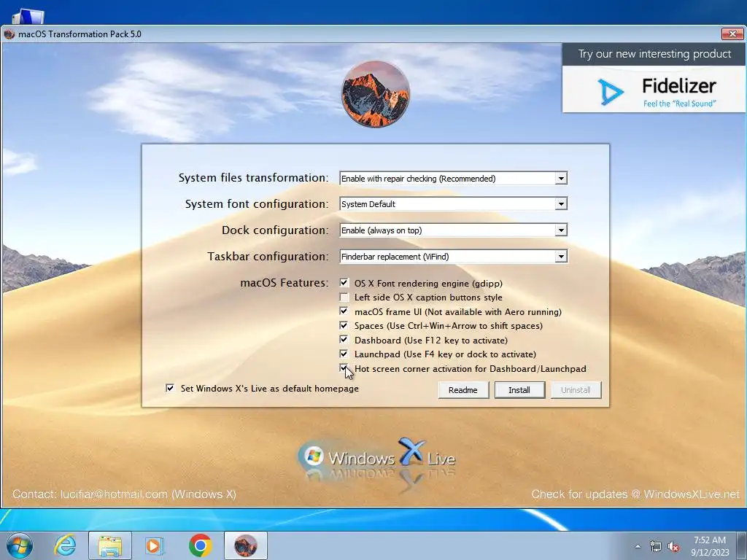Toggle OS X Font rendering engine checkbox
This screenshot has height=560, width=747.
(x=344, y=283)
